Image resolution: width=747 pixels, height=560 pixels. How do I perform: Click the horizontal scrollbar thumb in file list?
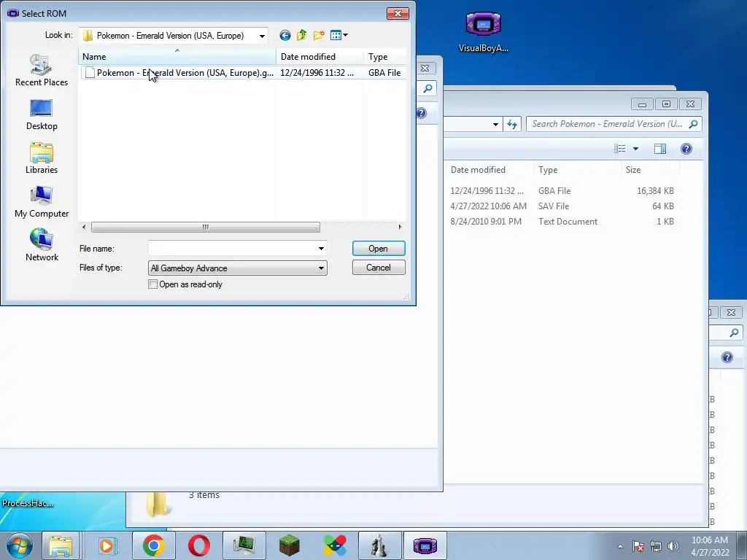pyautogui.click(x=205, y=227)
